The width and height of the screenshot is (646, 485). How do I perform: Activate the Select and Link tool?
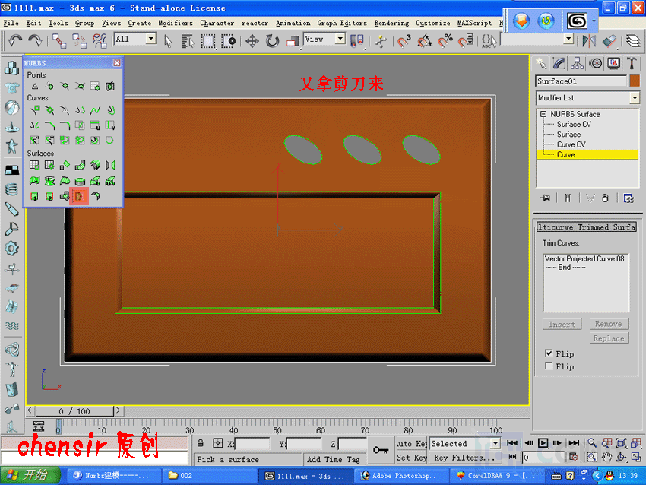[x=59, y=41]
